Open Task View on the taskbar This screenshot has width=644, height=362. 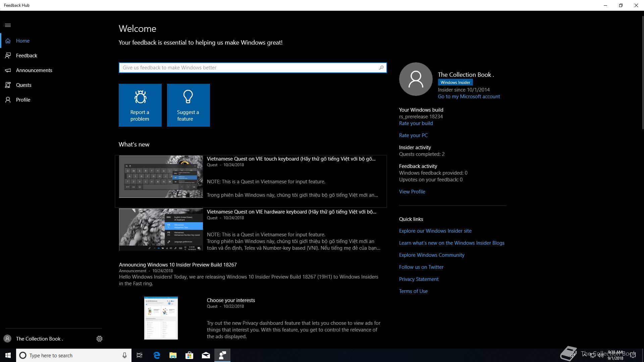[x=140, y=355]
